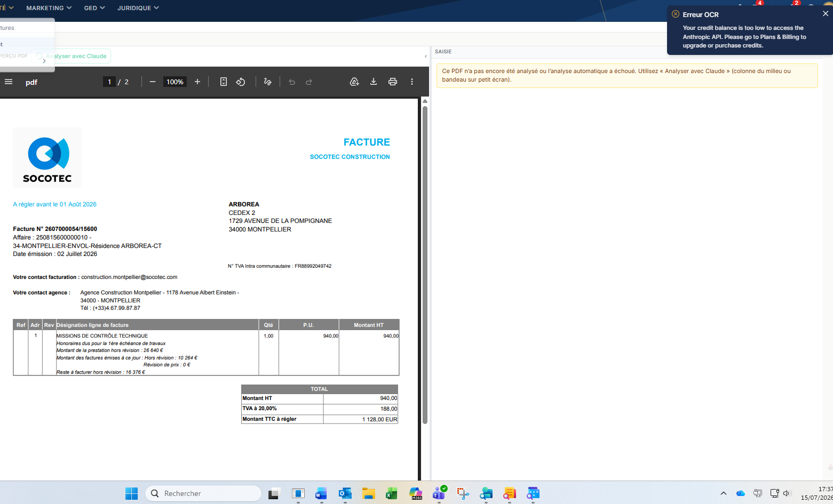The width and height of the screenshot is (833, 504).
Task: Launch Word from the taskbar
Action: (321, 493)
